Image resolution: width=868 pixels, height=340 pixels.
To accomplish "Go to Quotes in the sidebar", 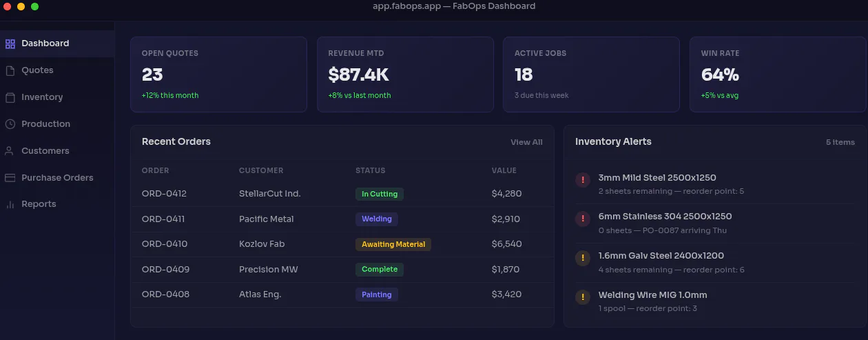I will [x=57, y=70].
